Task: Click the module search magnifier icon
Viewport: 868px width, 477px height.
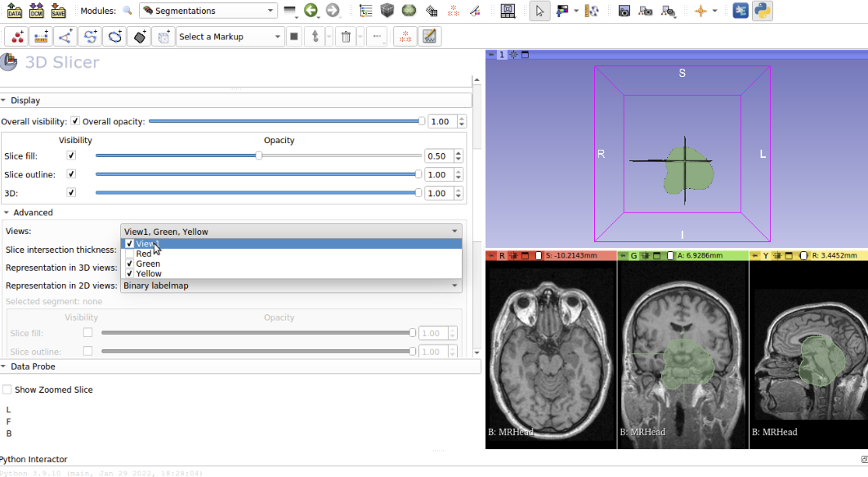Action: 128,11
